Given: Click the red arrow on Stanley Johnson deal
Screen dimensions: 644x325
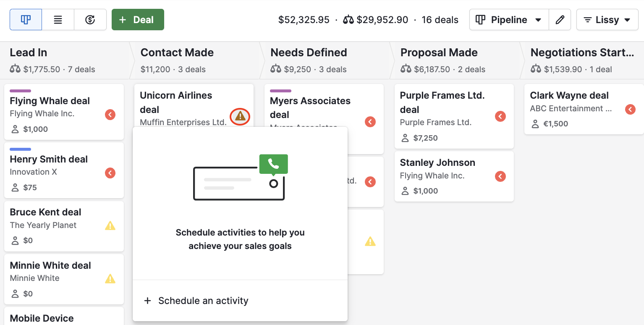Looking at the screenshot, I should coord(500,176).
